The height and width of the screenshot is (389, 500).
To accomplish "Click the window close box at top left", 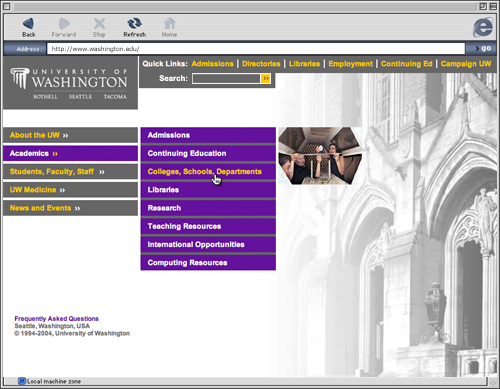I will (6, 6).
